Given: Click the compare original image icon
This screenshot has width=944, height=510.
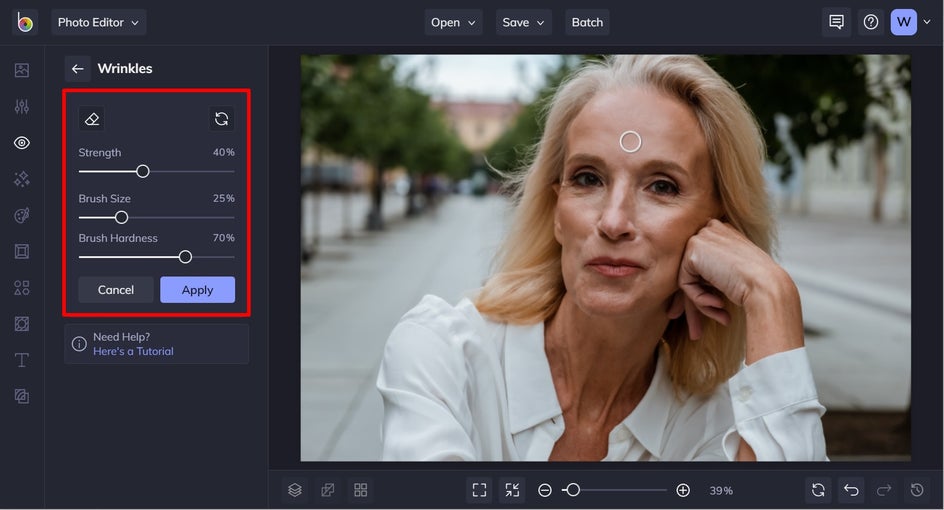Looking at the screenshot, I should (328, 490).
